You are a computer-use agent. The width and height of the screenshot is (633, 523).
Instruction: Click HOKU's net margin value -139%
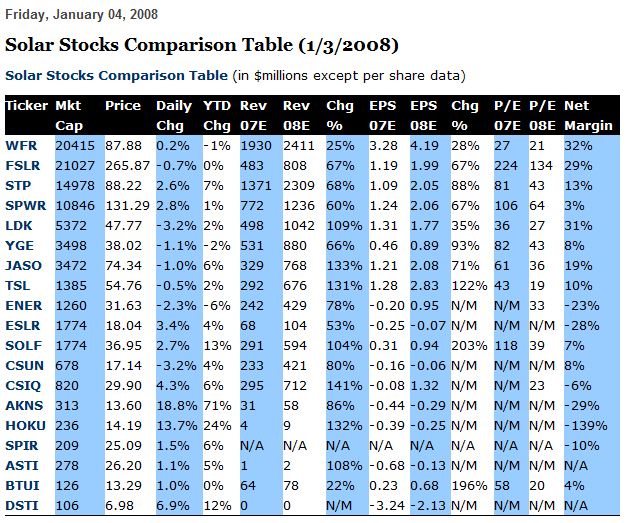(x=581, y=425)
